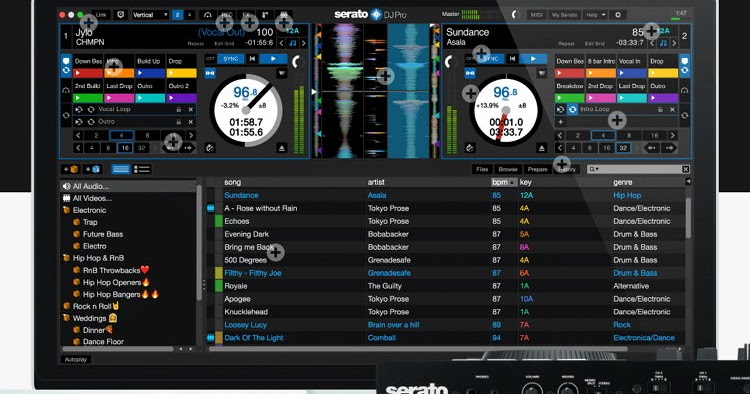This screenshot has height=394, width=750.
Task: Toggle the Link button
Action: (101, 15)
